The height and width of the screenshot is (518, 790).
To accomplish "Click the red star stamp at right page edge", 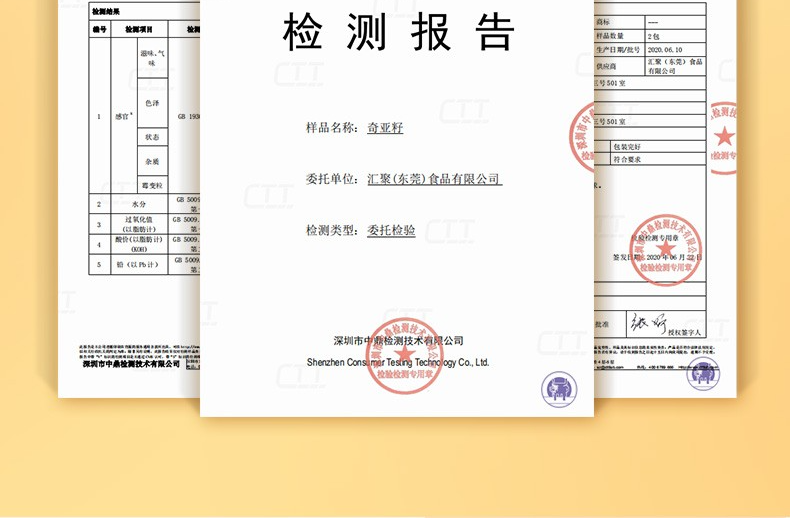I will click(723, 137).
